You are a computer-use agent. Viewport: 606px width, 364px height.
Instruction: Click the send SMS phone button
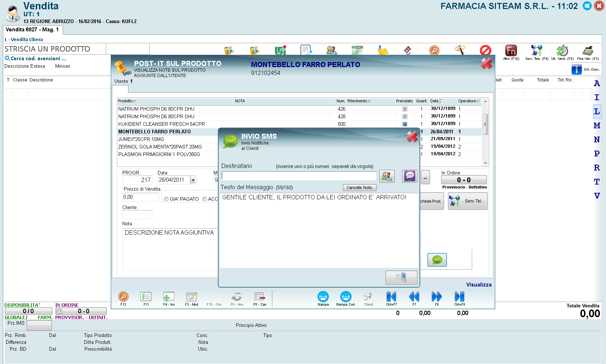pyautogui.click(x=401, y=278)
